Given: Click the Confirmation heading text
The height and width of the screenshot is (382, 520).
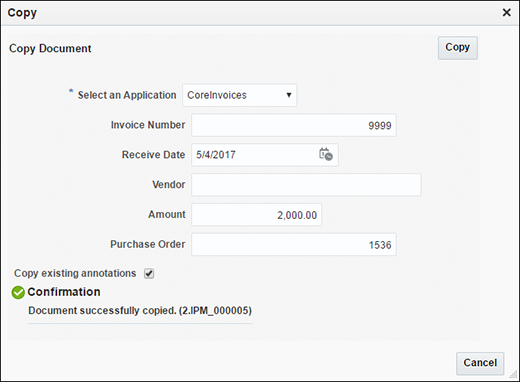Looking at the screenshot, I should pyautogui.click(x=64, y=292).
